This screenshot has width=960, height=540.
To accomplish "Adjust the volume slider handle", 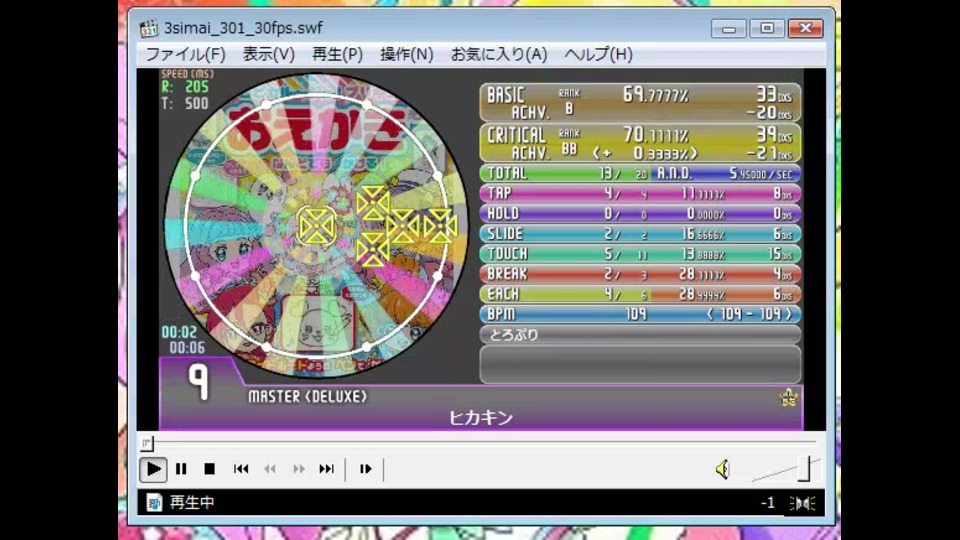I will (x=805, y=469).
